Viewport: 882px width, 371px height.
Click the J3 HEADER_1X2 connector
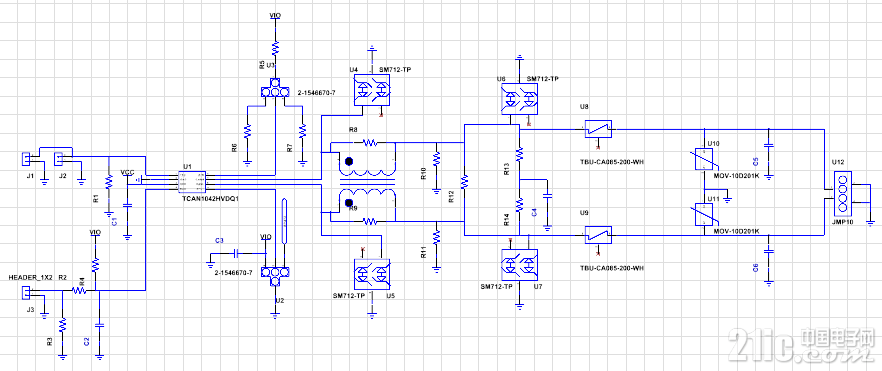point(25,292)
